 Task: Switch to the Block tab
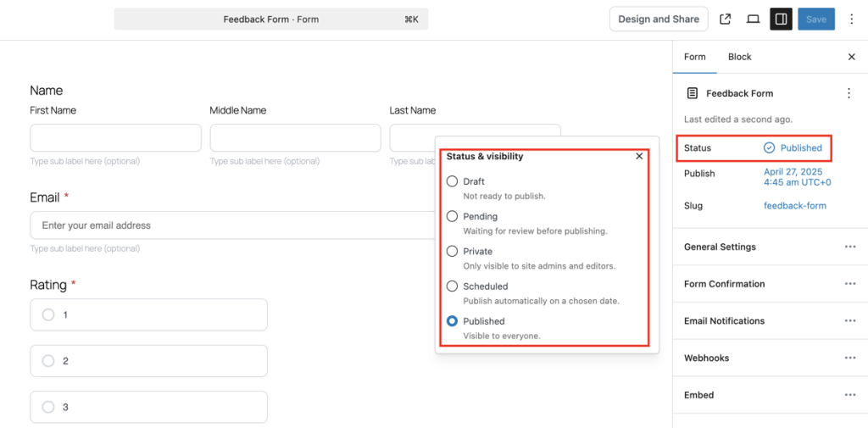(x=739, y=57)
